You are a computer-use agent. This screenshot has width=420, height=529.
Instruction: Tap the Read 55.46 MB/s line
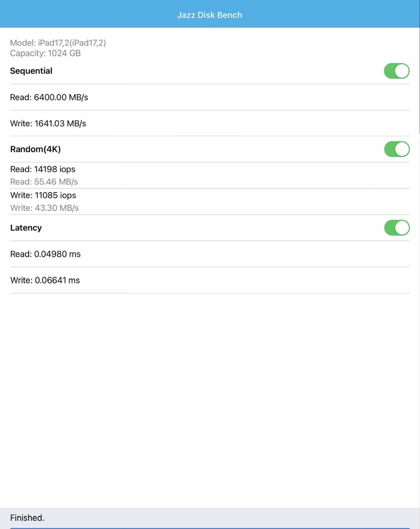tap(44, 182)
